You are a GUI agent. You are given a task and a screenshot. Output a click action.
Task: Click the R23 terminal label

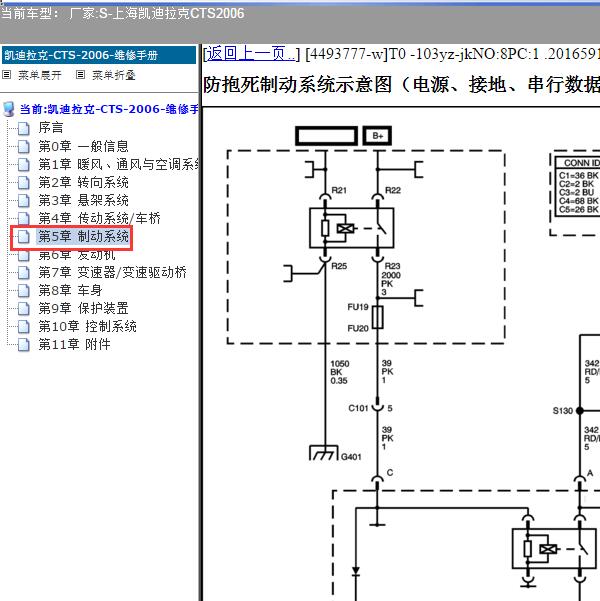click(x=392, y=266)
